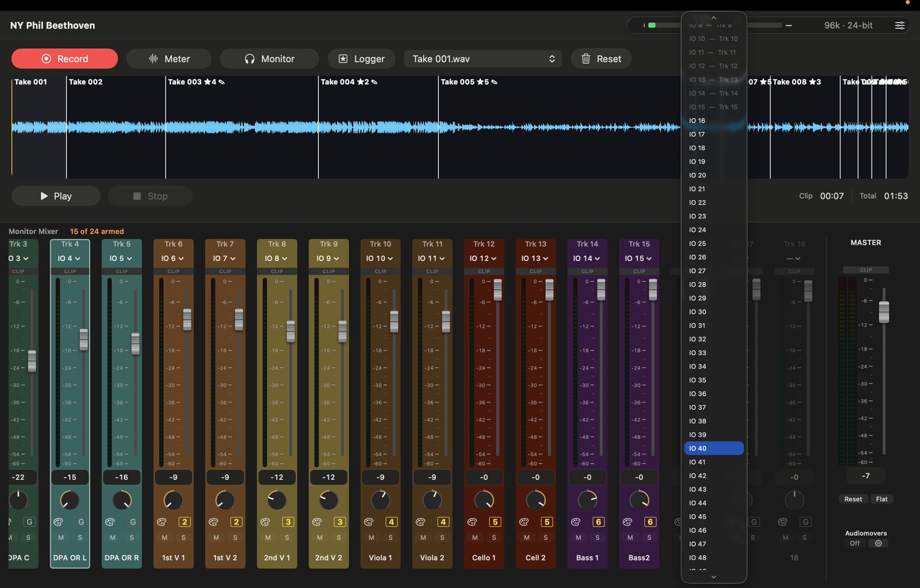
Task: Start recording with the Record button
Action: [64, 59]
